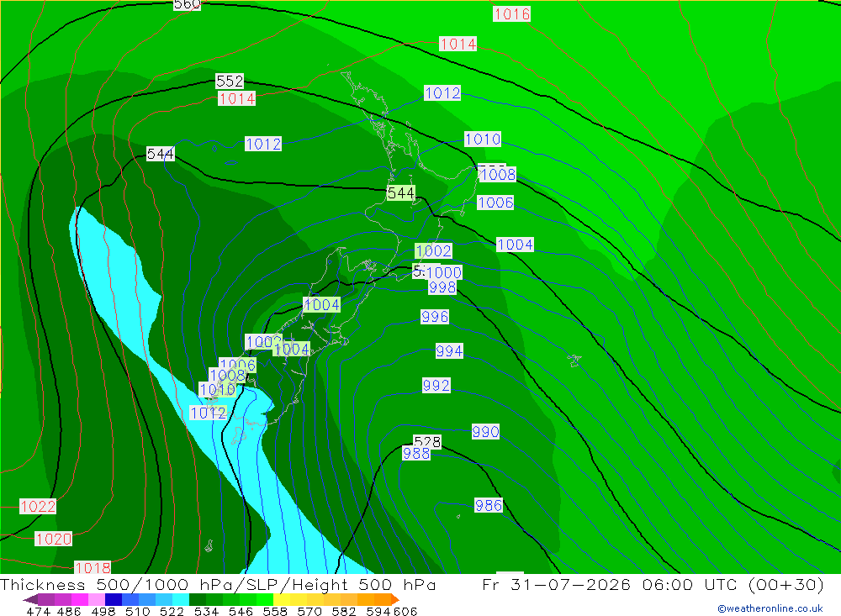Click the 522 legend value
Viewport: 841px width, 616px height.
[172, 611]
